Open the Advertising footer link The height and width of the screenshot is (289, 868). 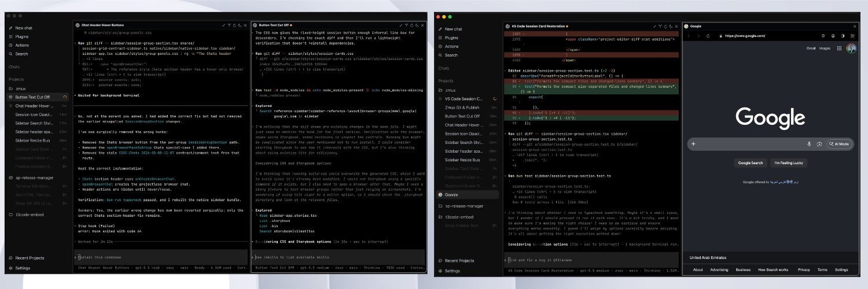[x=719, y=269]
